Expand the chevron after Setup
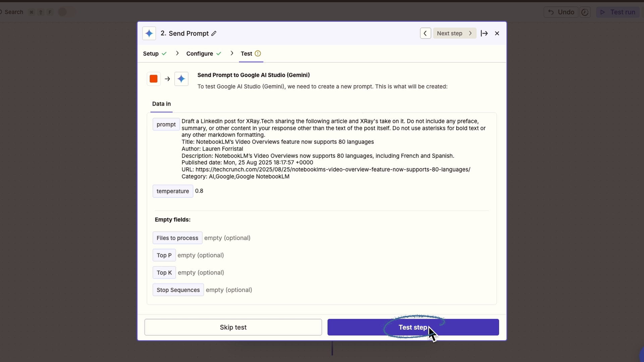 click(x=177, y=53)
